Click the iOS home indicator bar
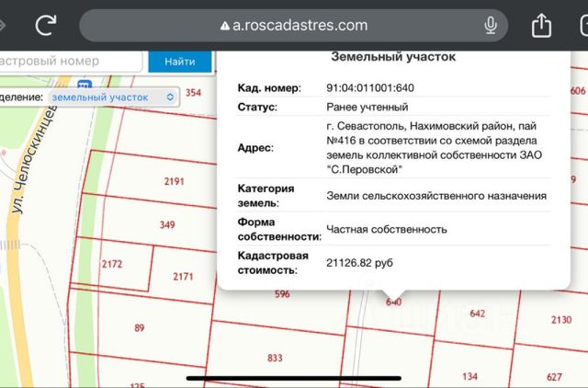Image resolution: width=588 pixels, height=388 pixels. pos(294,378)
